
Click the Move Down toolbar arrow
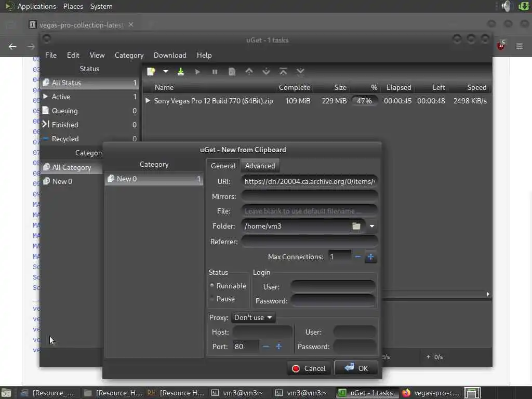pyautogui.click(x=267, y=72)
